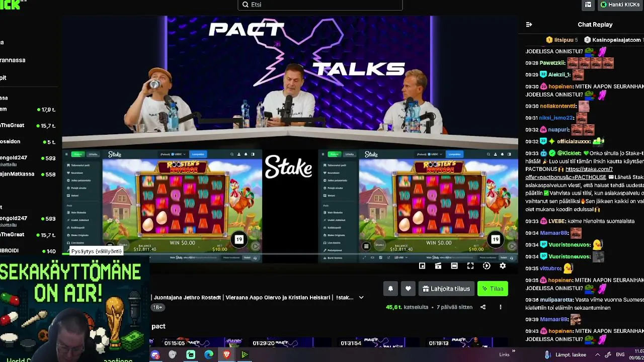Open sidebar channel with 17,9 t. viewers
Image resolution: width=644 pixels, height=362 pixels.
pyautogui.click(x=28, y=110)
